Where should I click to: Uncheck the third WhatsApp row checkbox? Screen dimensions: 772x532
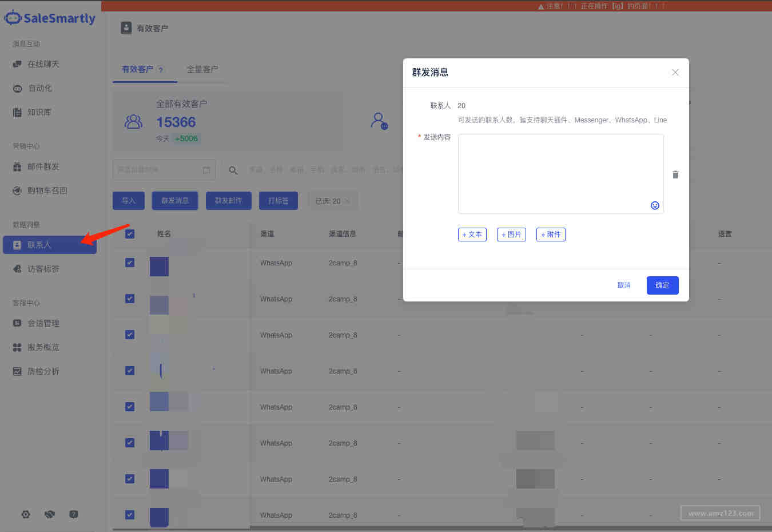[x=130, y=335]
